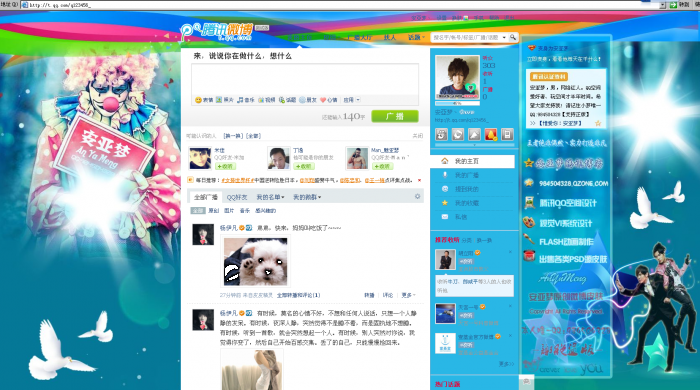Click the phone icon under the profile
The height and width of the screenshot is (390, 700).
507,134
